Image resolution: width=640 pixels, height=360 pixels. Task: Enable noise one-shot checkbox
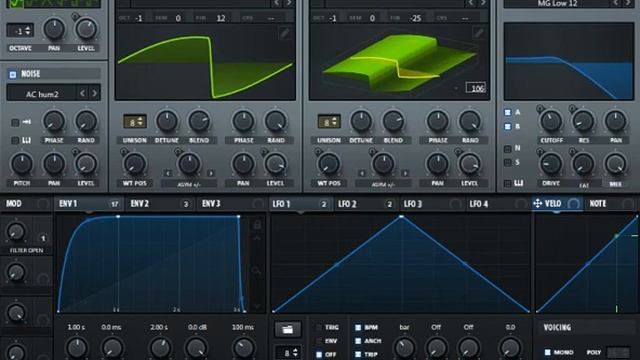pyautogui.click(x=15, y=122)
